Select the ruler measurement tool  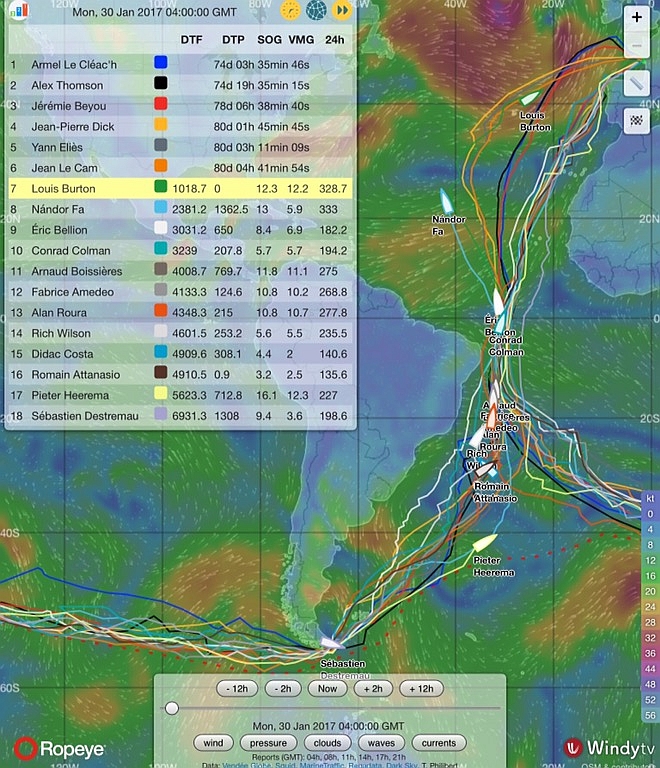point(637,84)
